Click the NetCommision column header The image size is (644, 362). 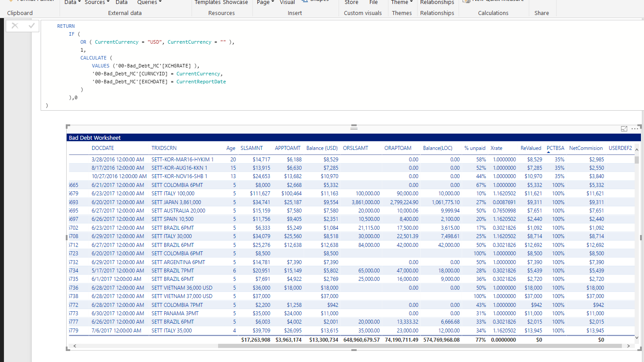tap(586, 148)
